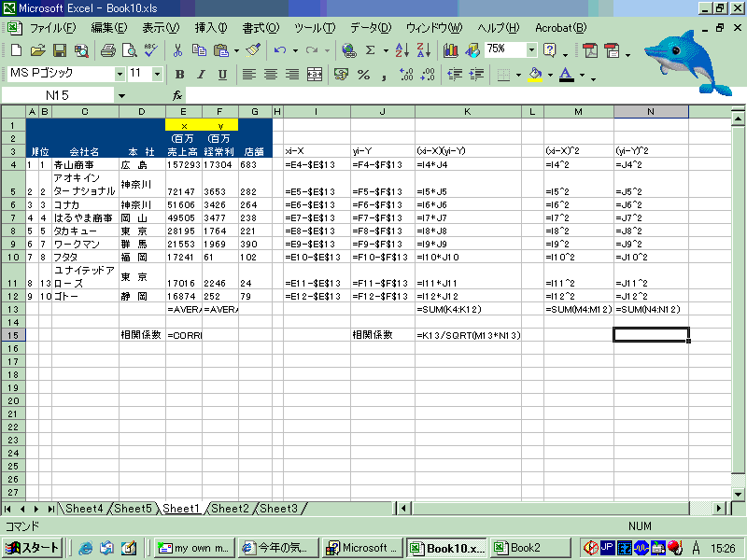Toggle Underline formatting
The height and width of the screenshot is (560, 747).
[x=222, y=74]
